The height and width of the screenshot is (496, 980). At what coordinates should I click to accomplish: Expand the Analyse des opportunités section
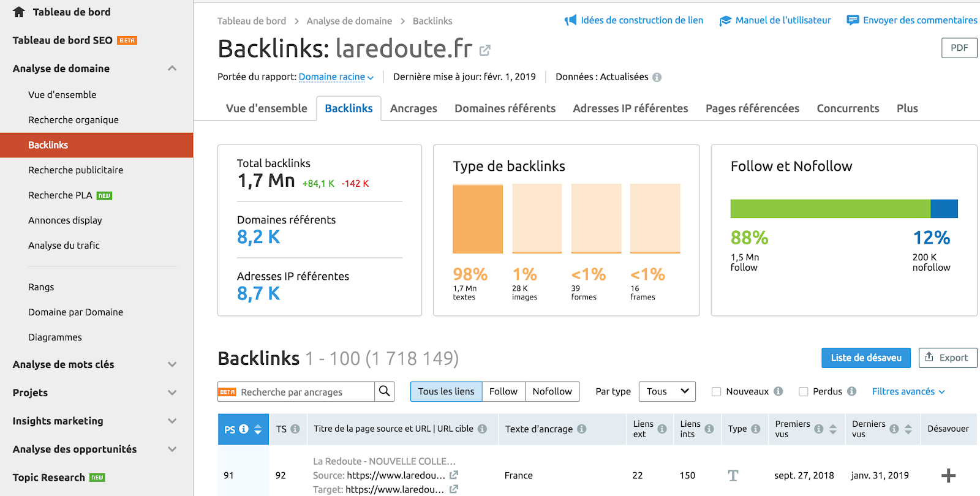(172, 449)
